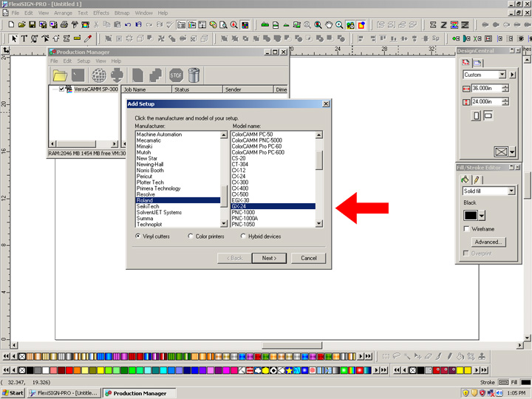The width and height of the screenshot is (532, 399).
Task: Click the Print icon in the main toolbar
Action: click(x=64, y=24)
